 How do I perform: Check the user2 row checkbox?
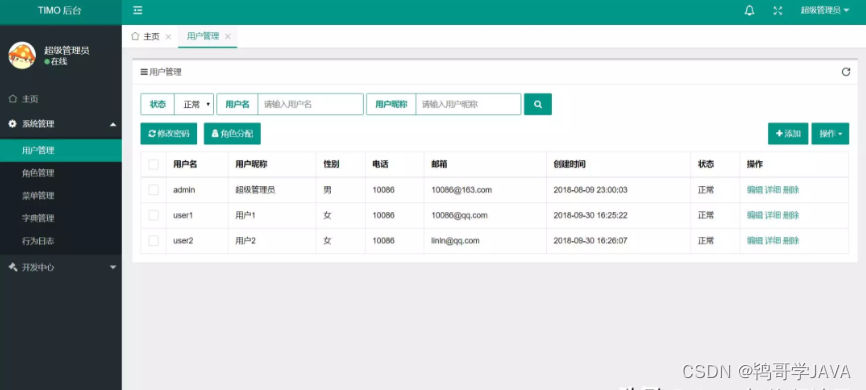click(x=154, y=240)
